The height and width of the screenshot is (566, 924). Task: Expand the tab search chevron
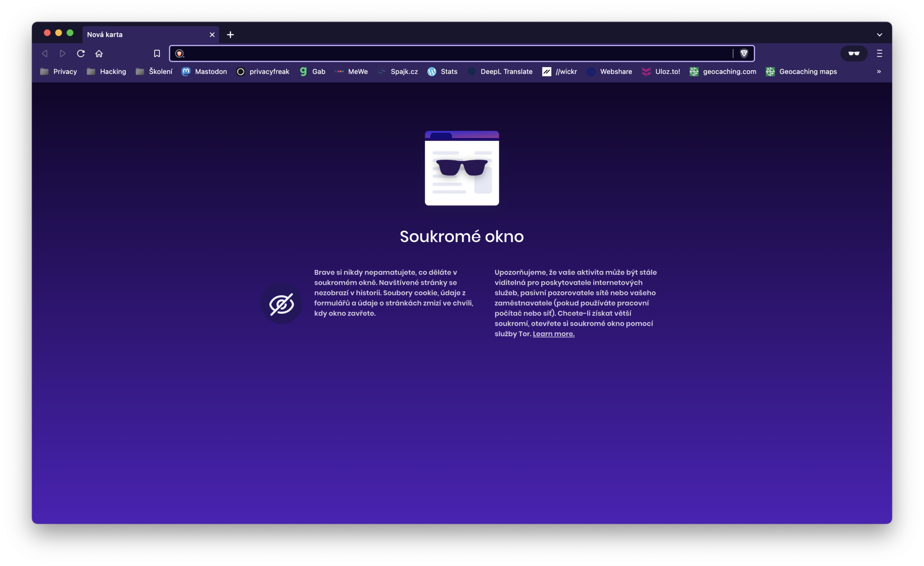[879, 35]
